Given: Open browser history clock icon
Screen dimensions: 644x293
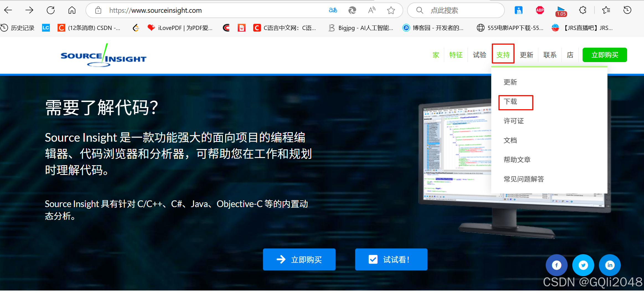Looking at the screenshot, I should coord(627,10).
